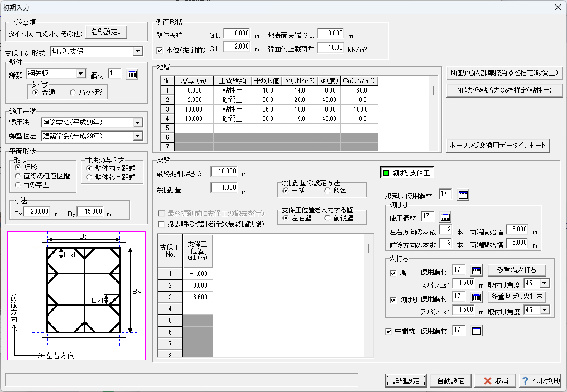The height and width of the screenshot is (392, 567).
Task: Toggle the 切ばり 火打ち checkbox
Action: (393, 300)
